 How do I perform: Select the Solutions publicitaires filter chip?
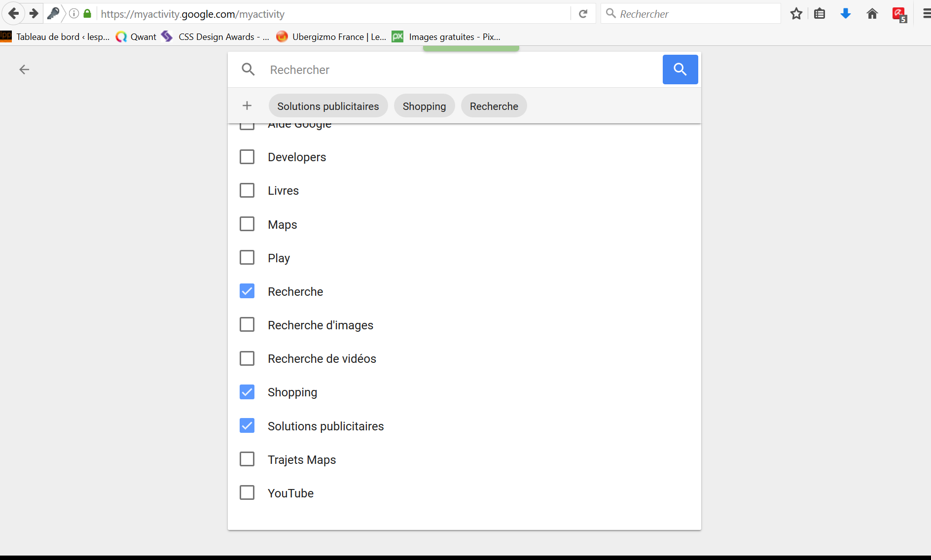328,106
